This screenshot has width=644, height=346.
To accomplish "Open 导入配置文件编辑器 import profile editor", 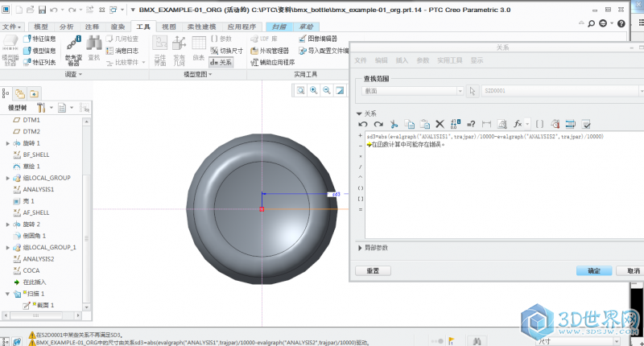I will click(x=324, y=51).
